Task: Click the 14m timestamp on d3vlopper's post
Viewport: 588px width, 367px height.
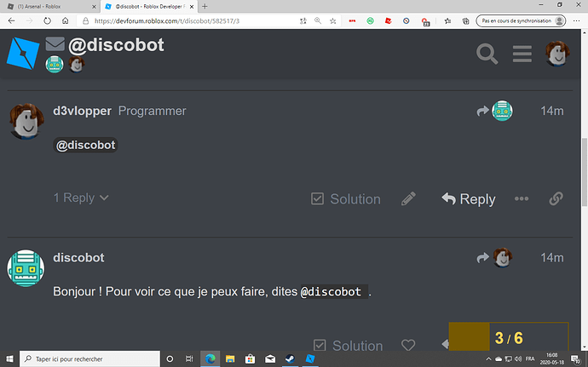Action: (551, 111)
